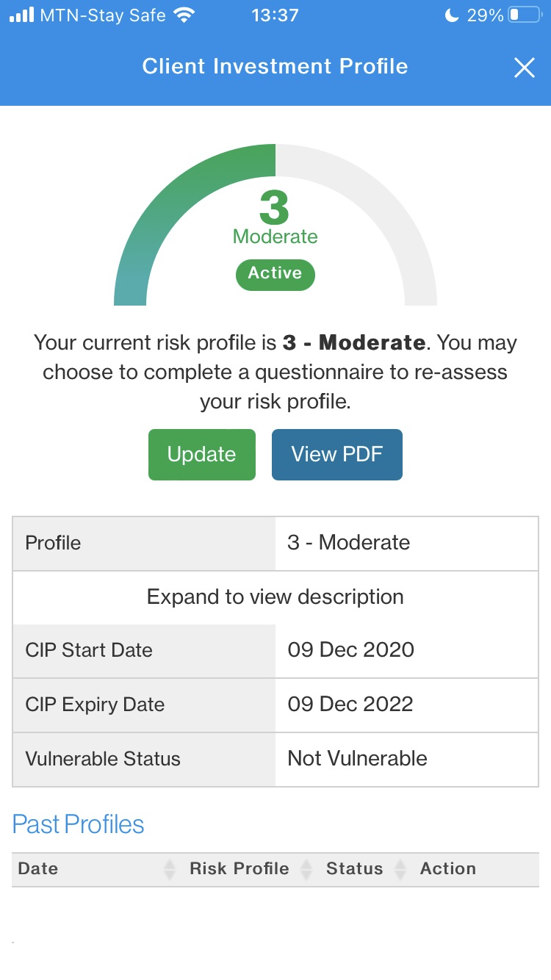
Task: Select the Past Profiles heading
Action: click(x=77, y=824)
